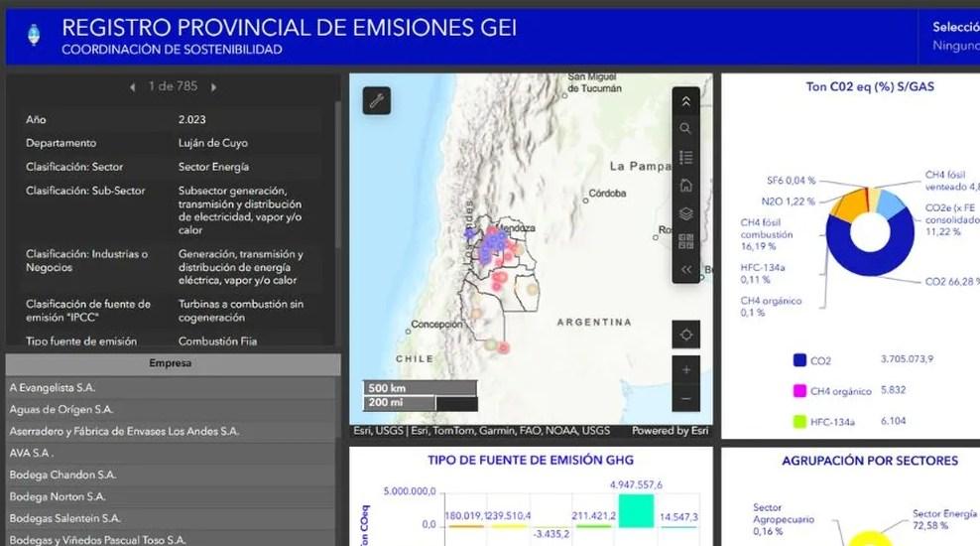This screenshot has width=980, height=546.
Task: Click the CH4 orgánico magenta legend swatch
Action: tap(799, 391)
